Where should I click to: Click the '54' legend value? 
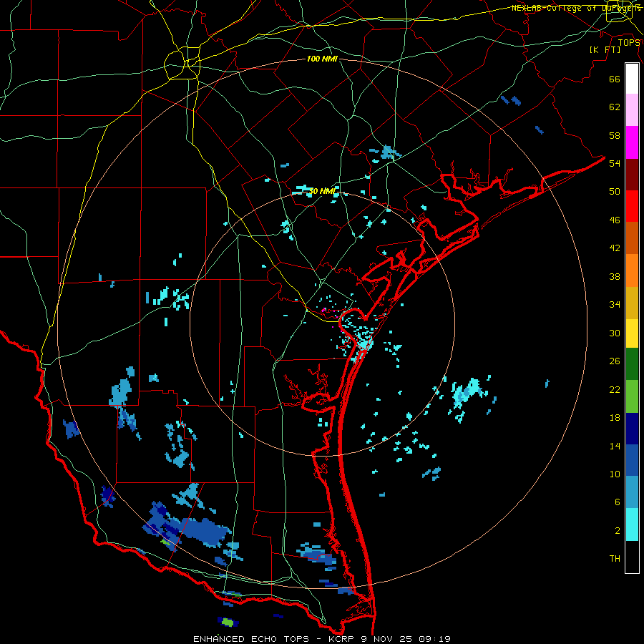(615, 163)
